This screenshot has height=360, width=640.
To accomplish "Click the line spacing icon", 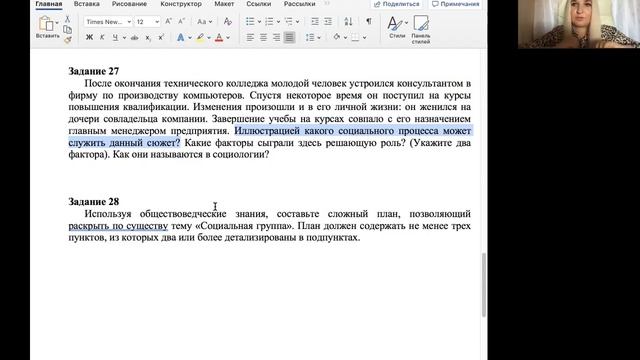I will 310,38.
